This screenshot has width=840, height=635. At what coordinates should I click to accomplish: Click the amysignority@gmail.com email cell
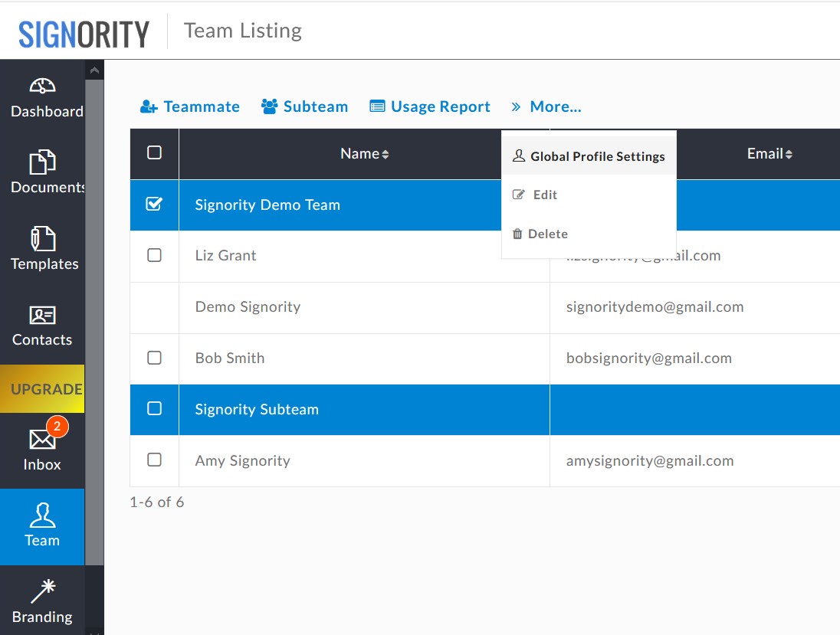click(650, 460)
